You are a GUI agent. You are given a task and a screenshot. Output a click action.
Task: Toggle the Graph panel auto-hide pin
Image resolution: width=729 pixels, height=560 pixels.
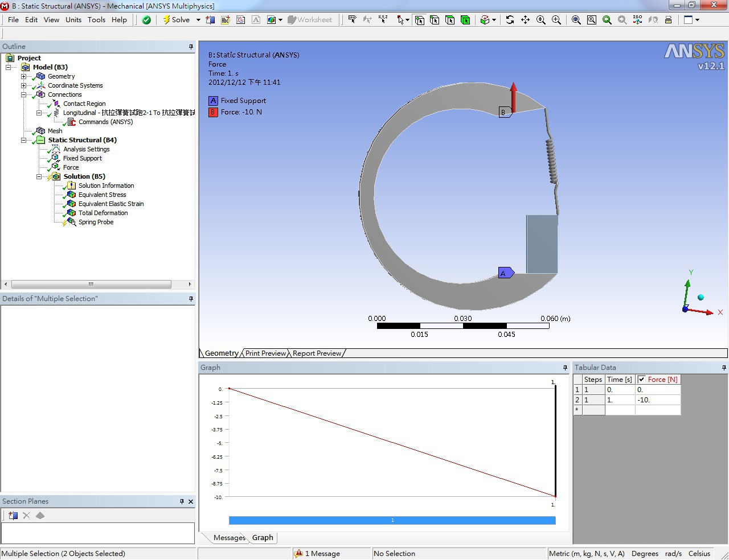565,368
